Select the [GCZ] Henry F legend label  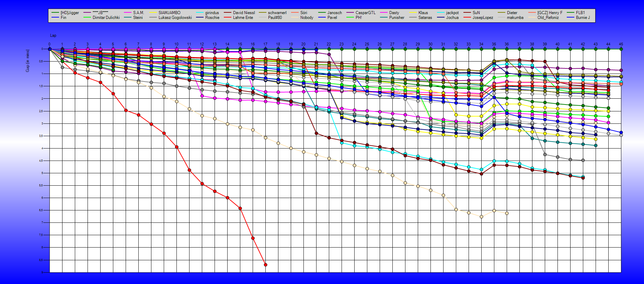(x=550, y=13)
